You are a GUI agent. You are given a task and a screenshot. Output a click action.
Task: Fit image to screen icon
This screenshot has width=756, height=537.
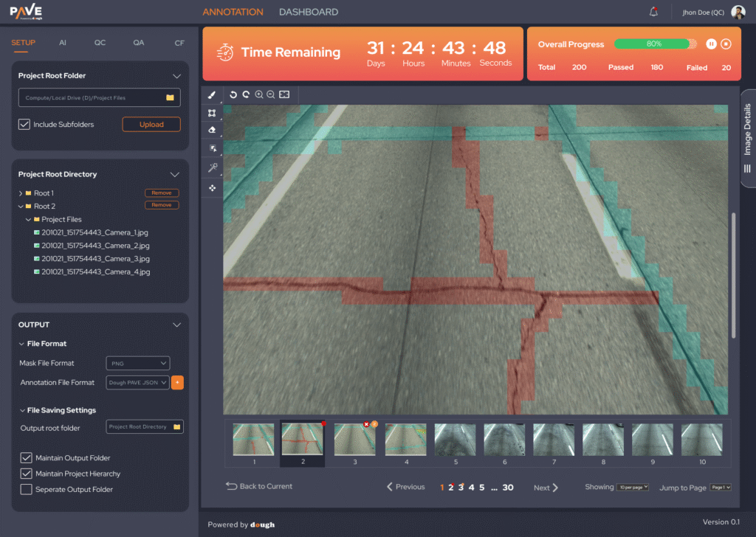284,94
